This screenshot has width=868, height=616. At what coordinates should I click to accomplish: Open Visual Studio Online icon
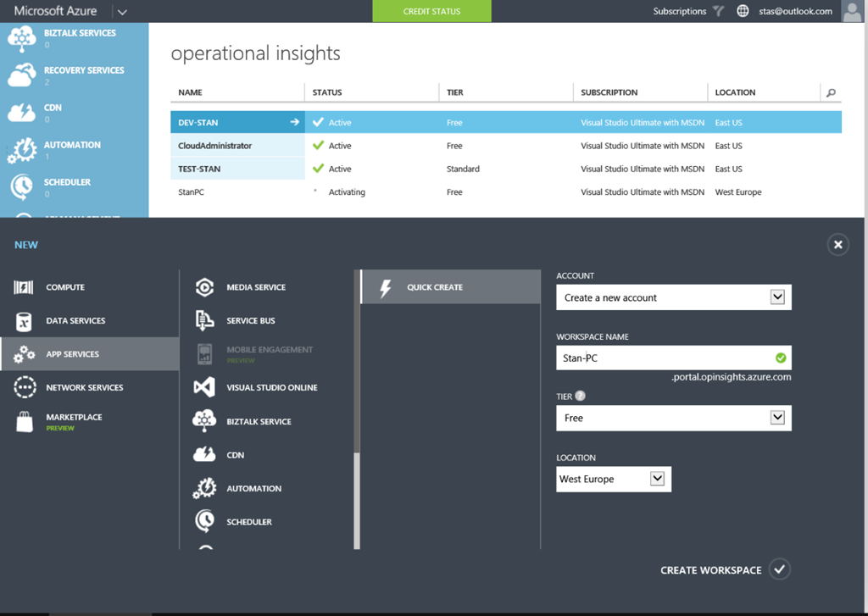click(x=204, y=387)
